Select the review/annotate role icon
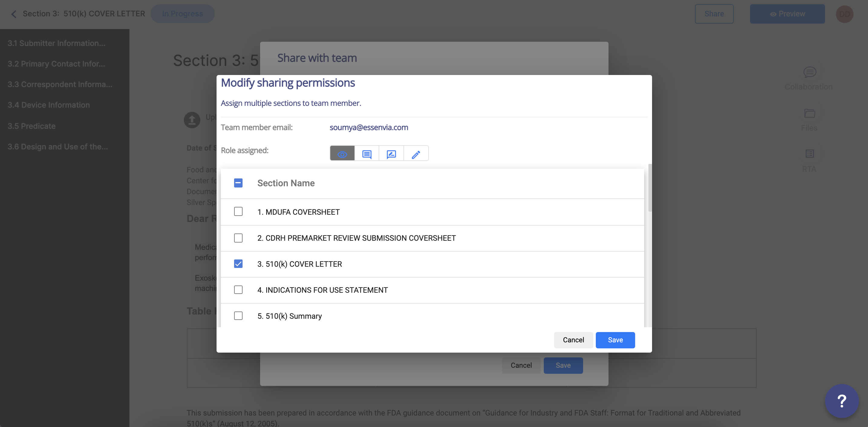Viewport: 868px width, 427px height. (391, 153)
